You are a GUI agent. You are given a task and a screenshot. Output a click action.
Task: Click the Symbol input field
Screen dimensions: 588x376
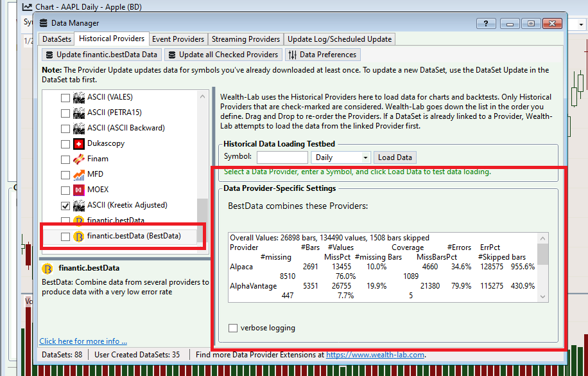282,157
